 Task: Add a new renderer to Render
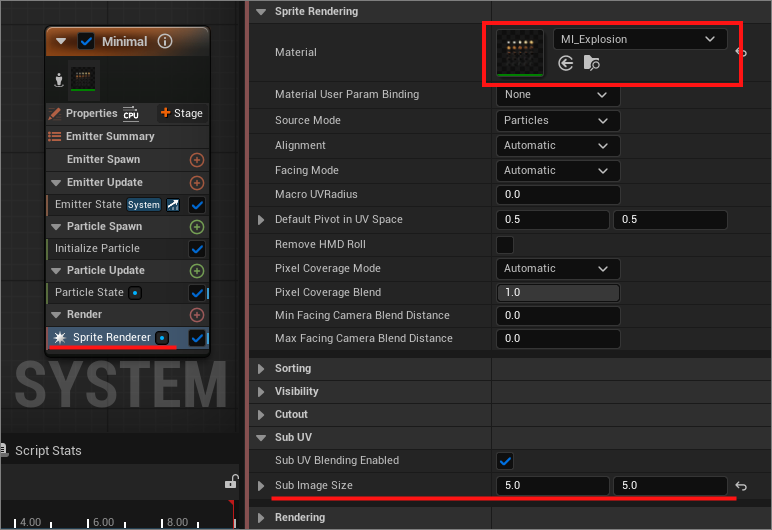[197, 315]
